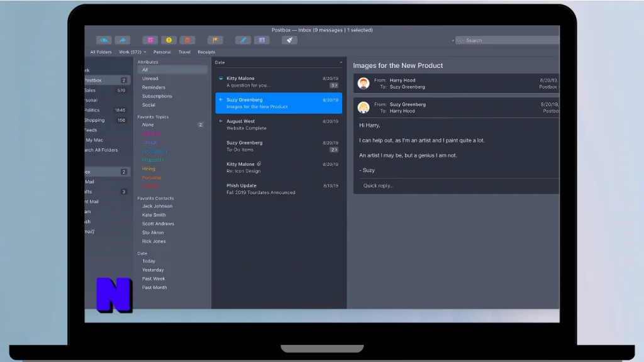Click the brush cleanup toolbar icon
The image size is (644, 362).
[x=289, y=40]
